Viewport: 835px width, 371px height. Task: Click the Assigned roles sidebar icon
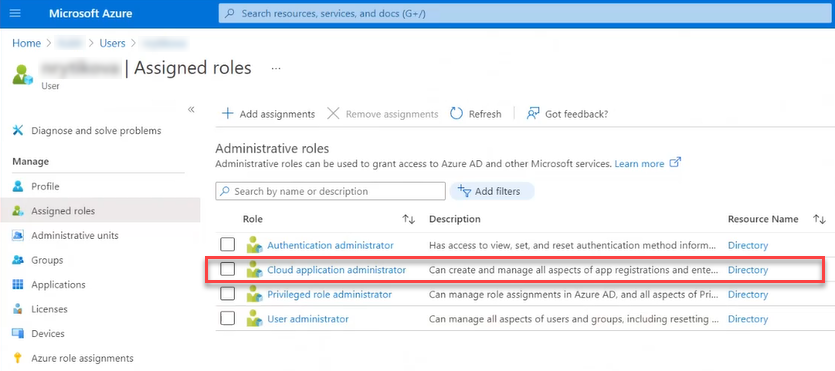point(18,211)
